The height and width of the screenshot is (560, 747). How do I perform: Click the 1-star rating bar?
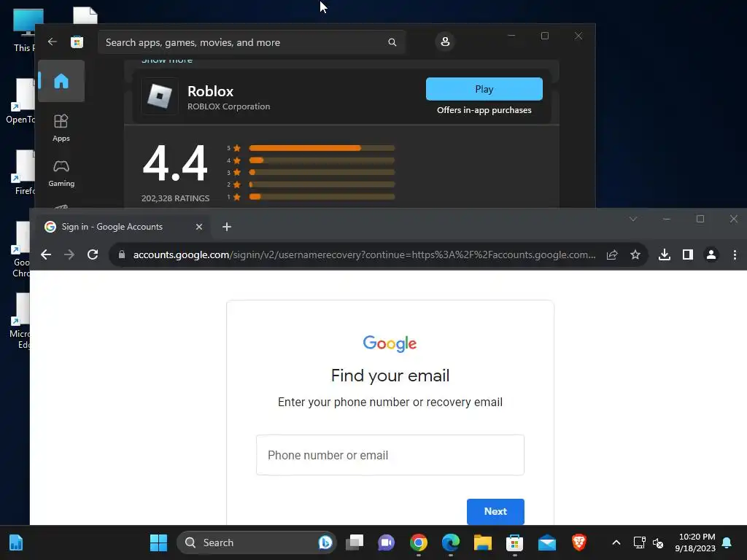[322, 197]
